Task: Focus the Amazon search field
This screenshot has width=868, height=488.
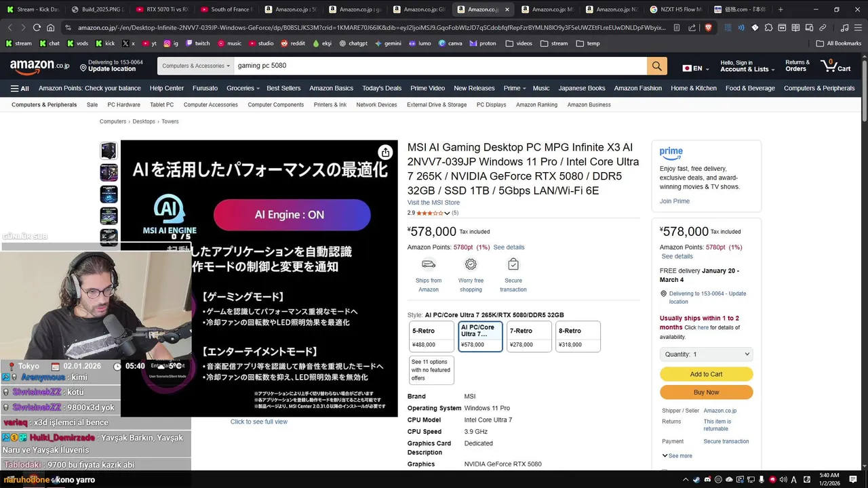Action: point(440,66)
